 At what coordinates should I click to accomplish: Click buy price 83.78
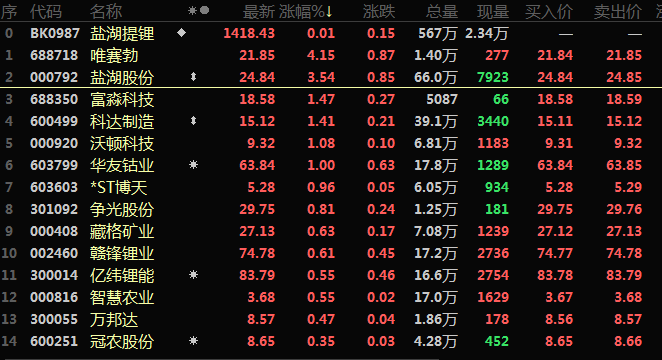coord(555,275)
